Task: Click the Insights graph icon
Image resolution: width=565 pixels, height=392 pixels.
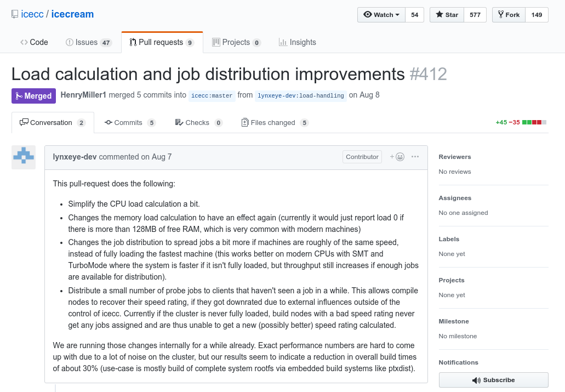Action: click(283, 42)
